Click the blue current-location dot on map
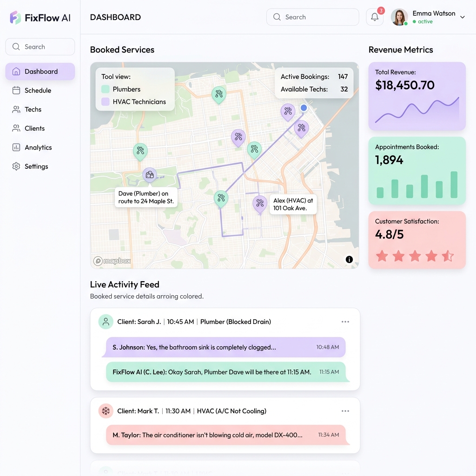476x476 pixels. (x=304, y=108)
